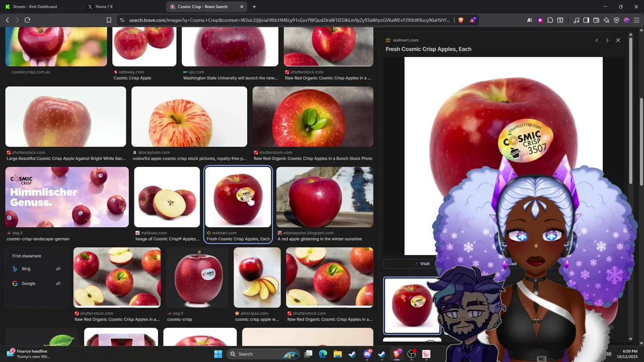The height and width of the screenshot is (362, 644).
Task: Open Brave Shields lion icon
Action: 460,20
